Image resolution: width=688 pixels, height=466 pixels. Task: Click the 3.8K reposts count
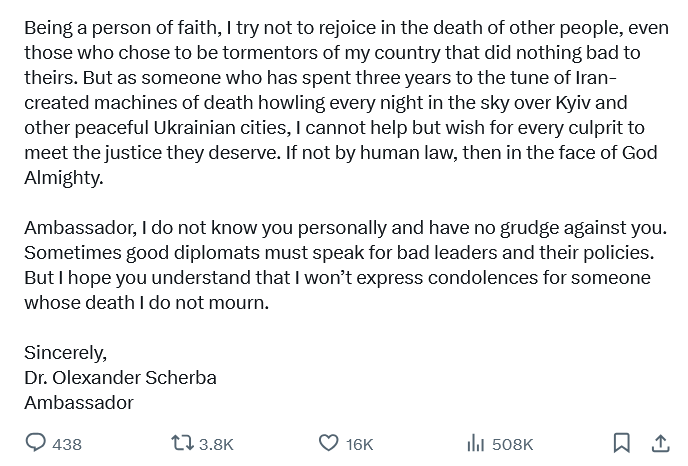(216, 444)
